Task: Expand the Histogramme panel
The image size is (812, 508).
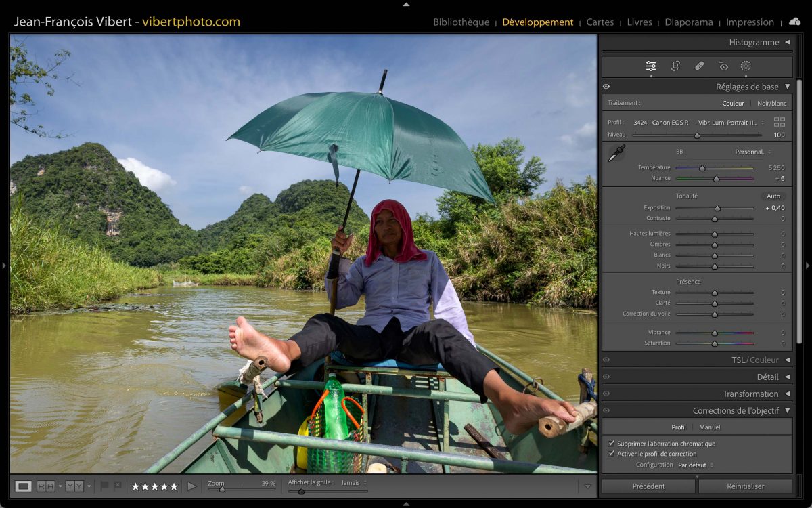Action: (787, 42)
